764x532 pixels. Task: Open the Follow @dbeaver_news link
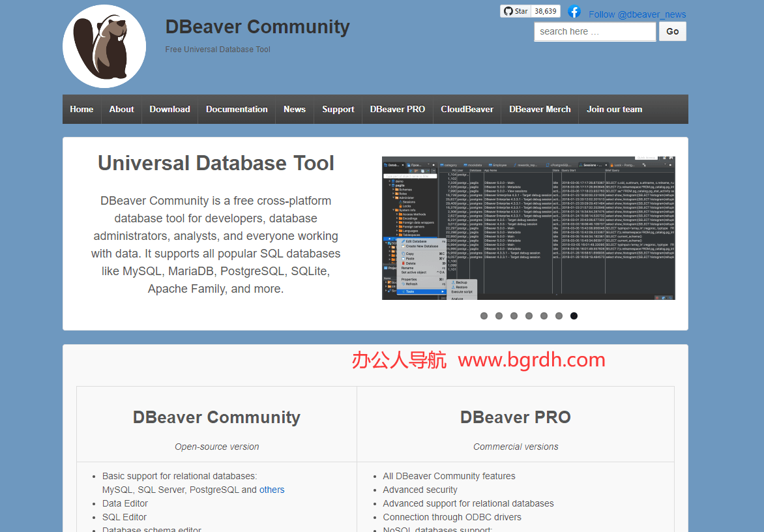637,14
